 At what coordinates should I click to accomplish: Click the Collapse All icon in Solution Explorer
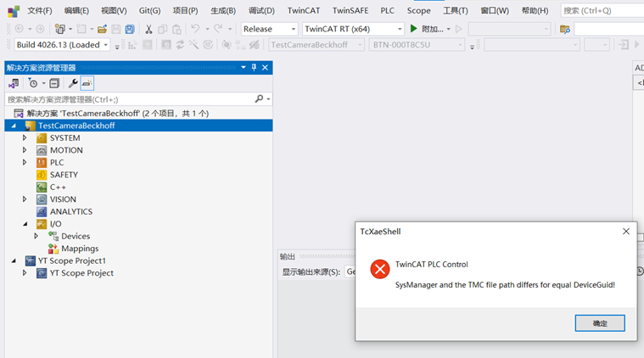[54, 83]
